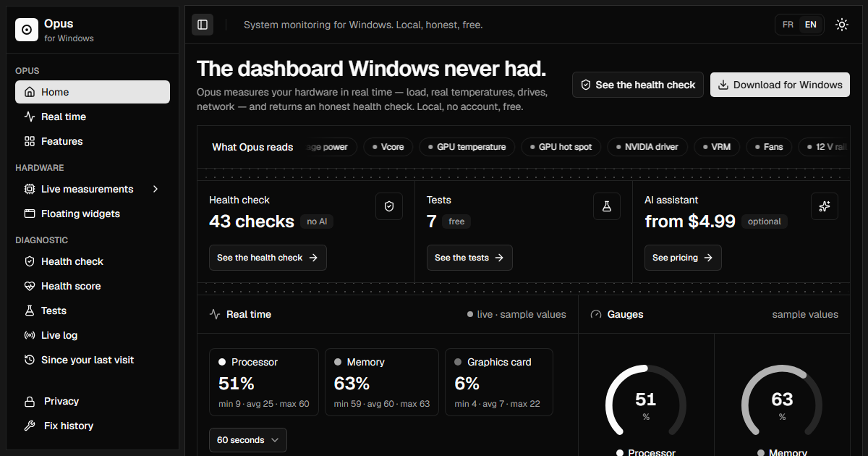Open Health score page

[93, 286]
